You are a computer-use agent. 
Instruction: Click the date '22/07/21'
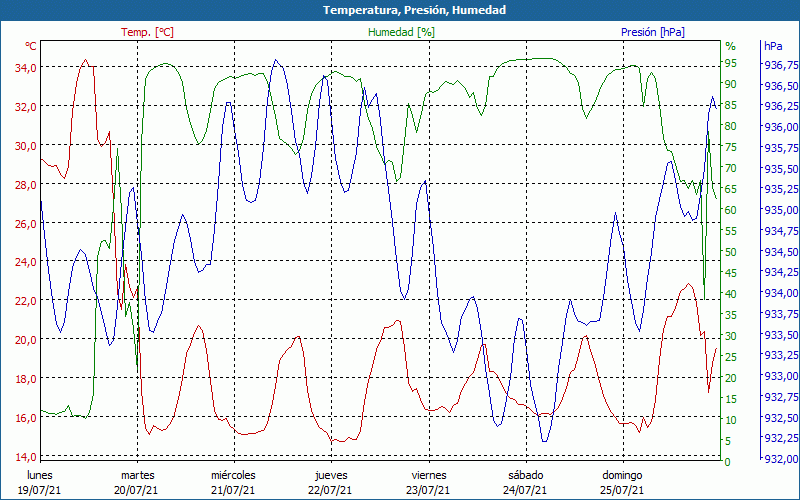(330, 490)
